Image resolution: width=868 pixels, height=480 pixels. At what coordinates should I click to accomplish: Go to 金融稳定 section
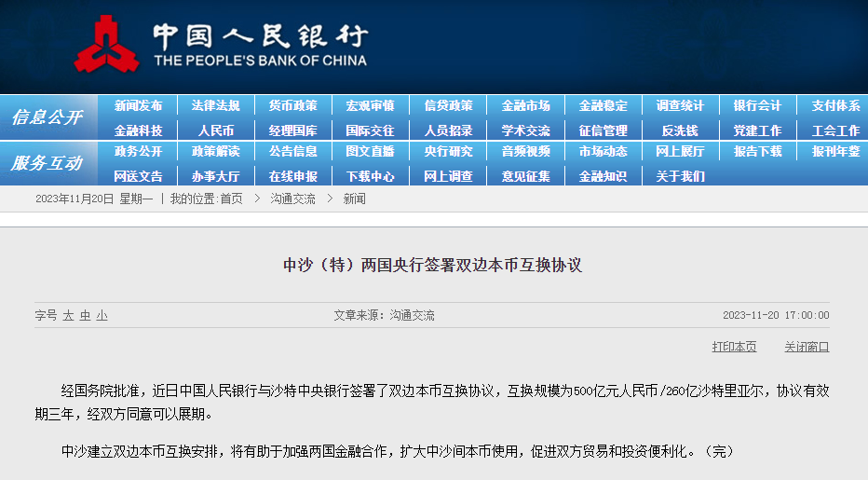[603, 105]
